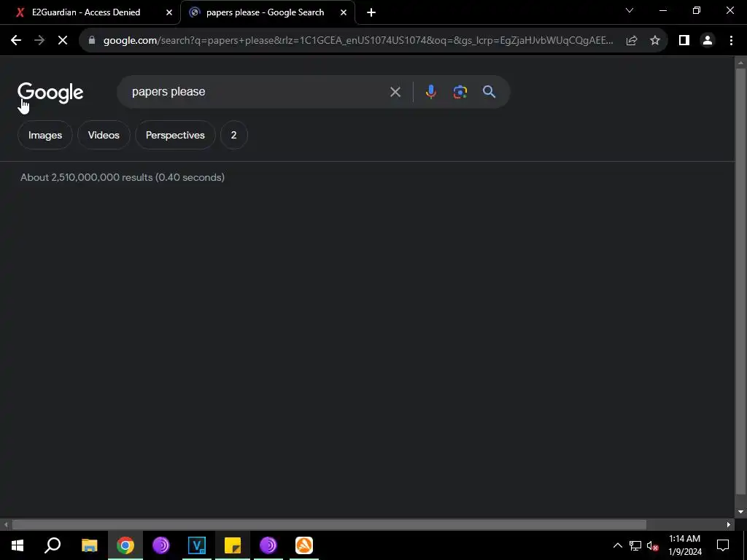Show hidden system tray icons
This screenshot has height=560, width=747.
617,545
